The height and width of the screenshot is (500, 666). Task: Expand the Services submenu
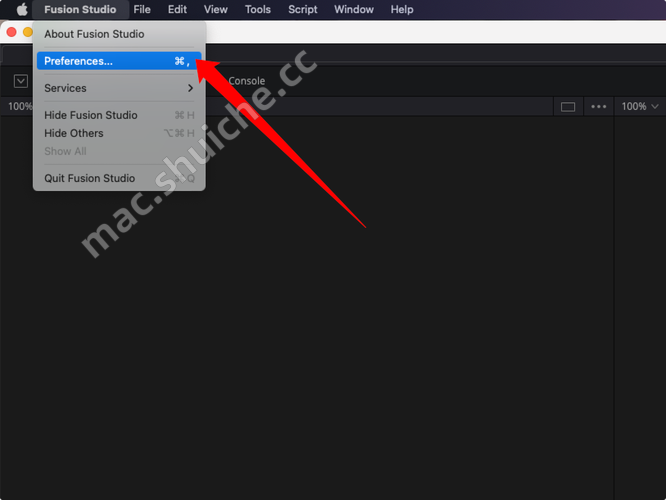(x=118, y=88)
